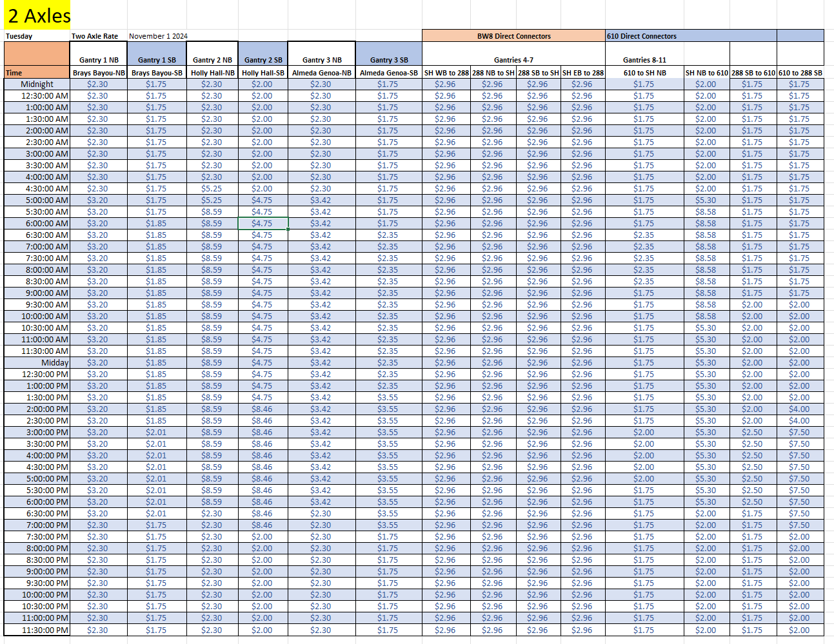Click the "Midnight" time row label
834x644 pixels.
(x=37, y=84)
